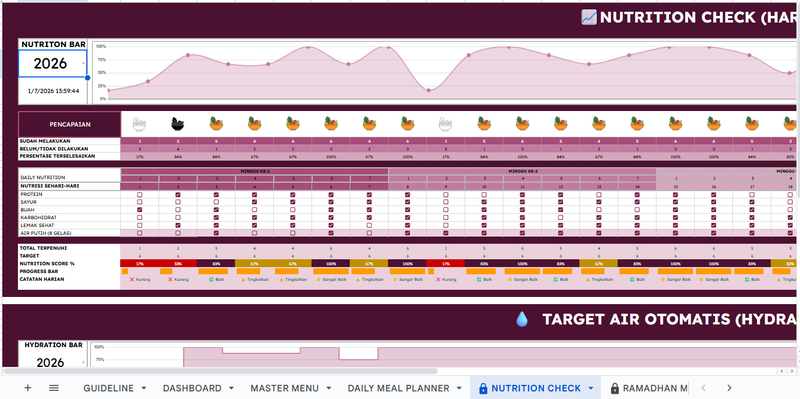The height and width of the screenshot is (399, 800).
Task: Untick the Lemak Sehat checkbox for day 2
Action: coord(178,225)
